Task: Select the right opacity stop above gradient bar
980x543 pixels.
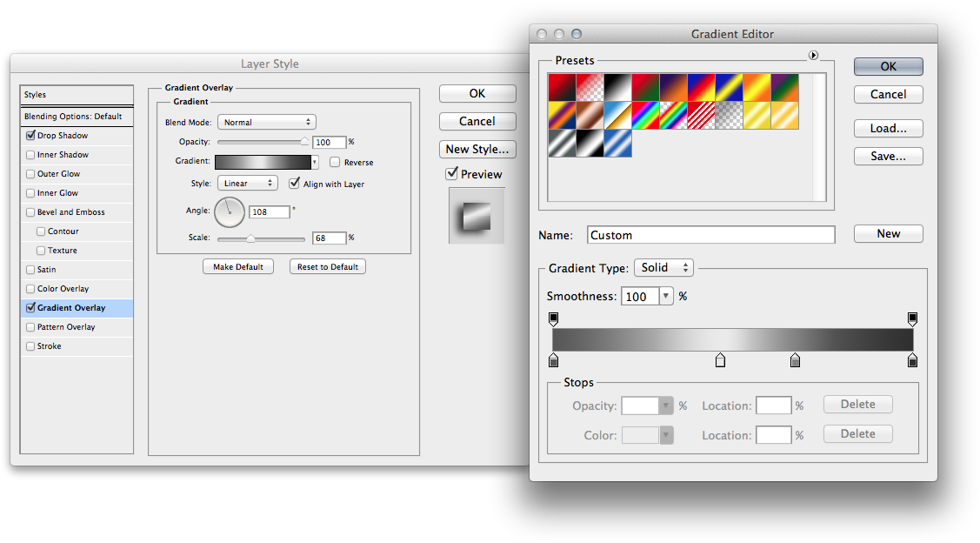Action: tap(912, 319)
